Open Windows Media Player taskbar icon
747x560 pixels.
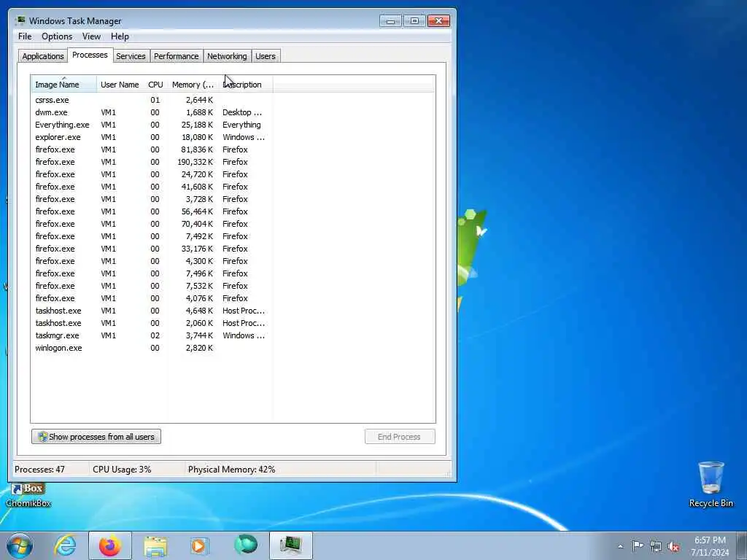[199, 545]
